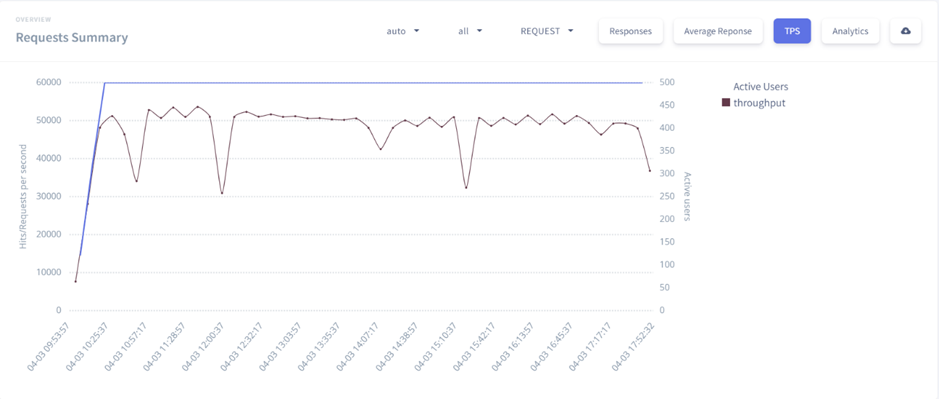
Task: Click the Requests Summary title
Action: coord(72,38)
